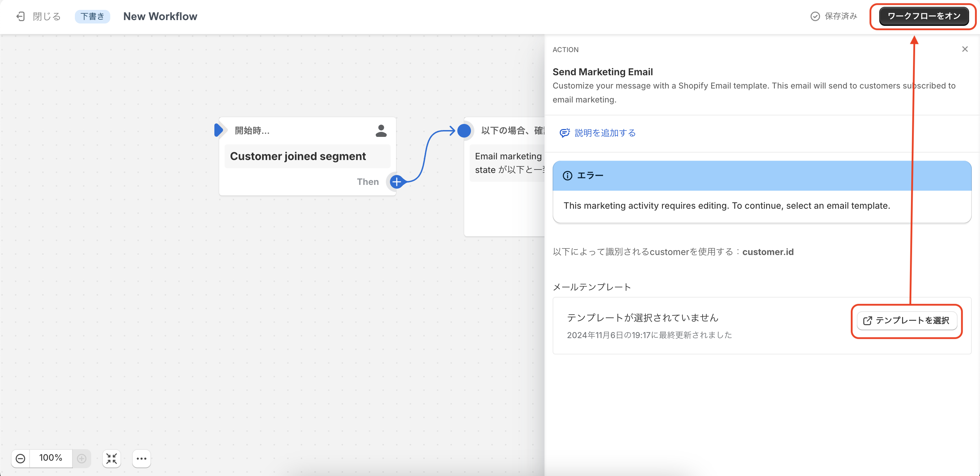Open the three-dots more options menu
The image size is (980, 476).
(142, 459)
